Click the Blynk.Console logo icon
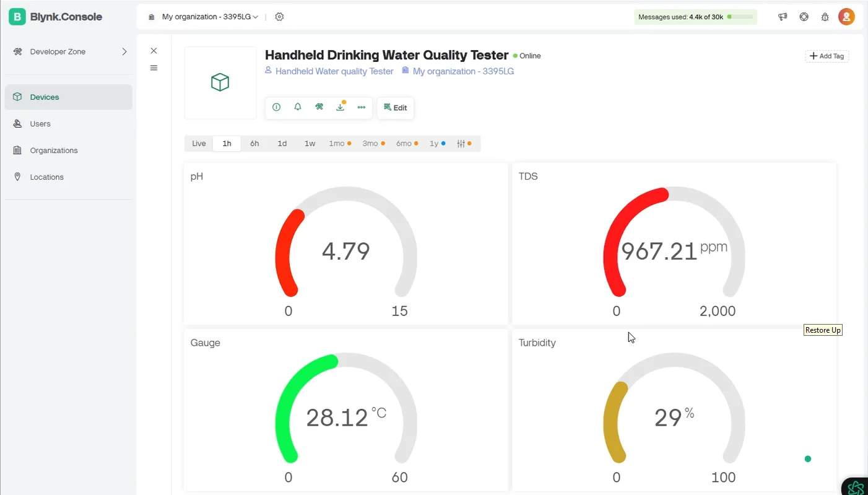 [17, 17]
